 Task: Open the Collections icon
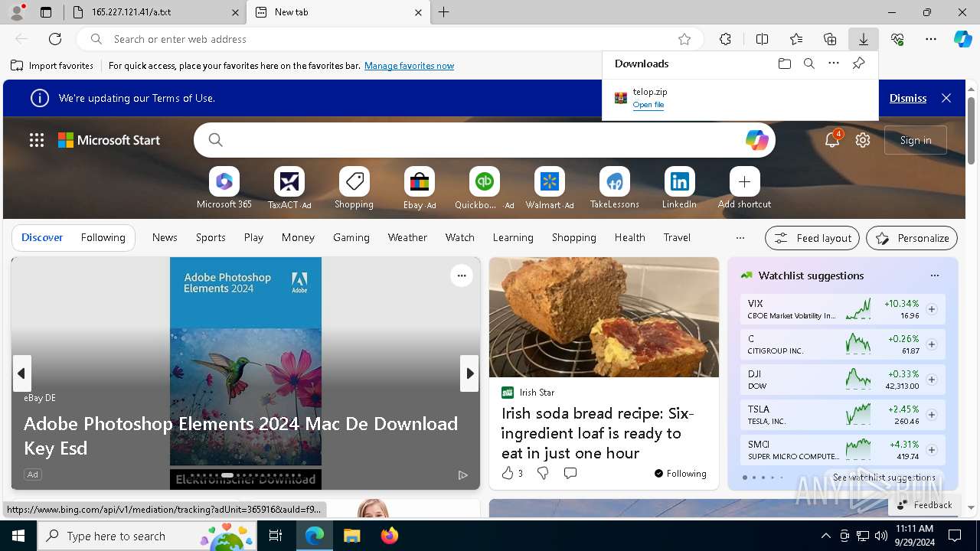830,39
